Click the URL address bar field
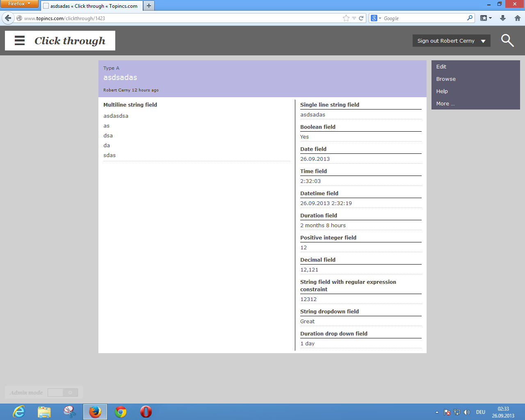Screen dimensions: 525x420 (180, 18)
